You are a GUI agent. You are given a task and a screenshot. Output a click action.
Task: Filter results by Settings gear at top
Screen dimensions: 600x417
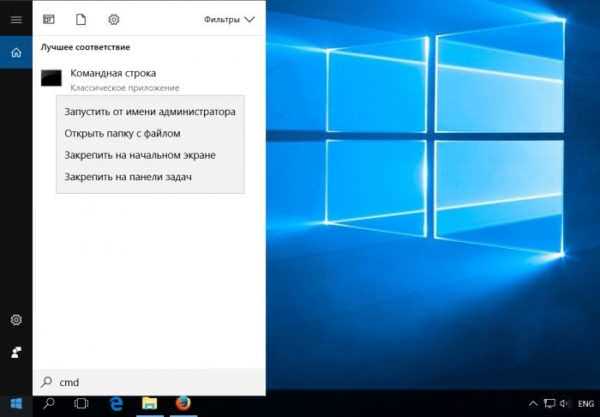pos(114,19)
